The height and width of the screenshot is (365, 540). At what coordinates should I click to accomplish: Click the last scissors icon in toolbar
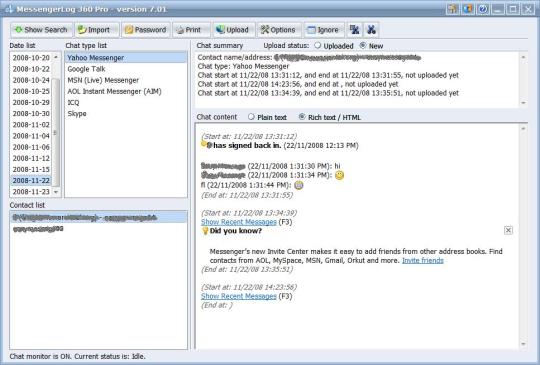coord(371,30)
